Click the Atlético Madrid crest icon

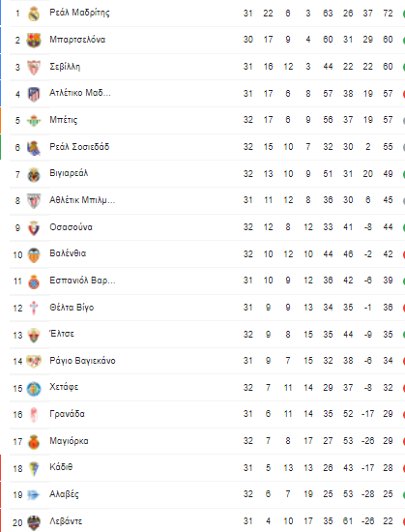(x=34, y=94)
